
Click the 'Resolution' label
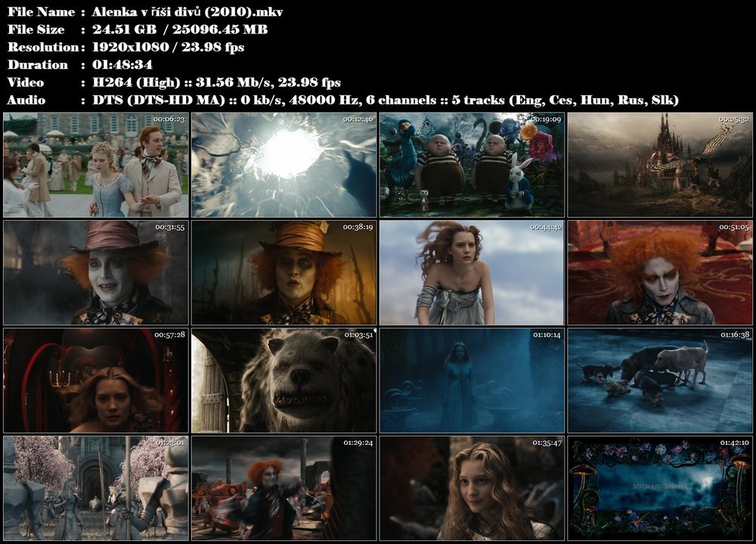(x=43, y=48)
